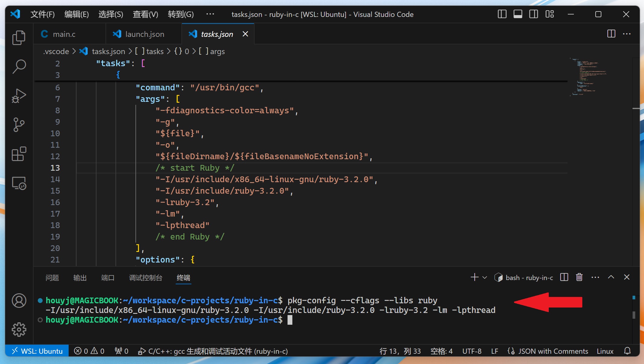Open the 转到(G) menu
The width and height of the screenshot is (644, 364).
coord(181,14)
